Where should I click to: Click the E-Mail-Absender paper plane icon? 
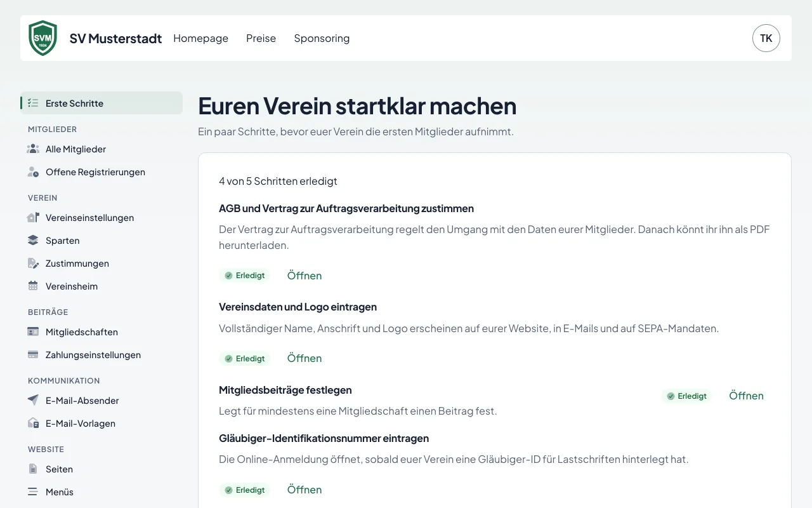pyautogui.click(x=33, y=400)
